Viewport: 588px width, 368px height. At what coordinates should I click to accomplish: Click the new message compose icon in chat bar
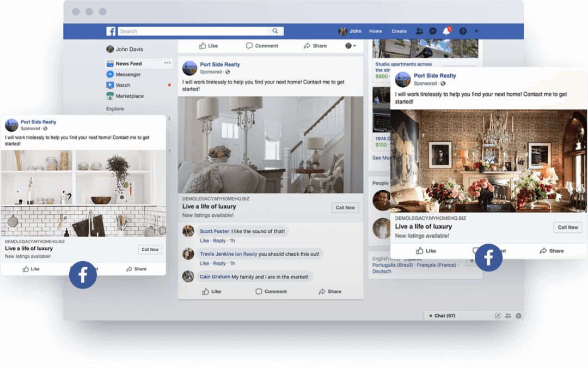[498, 316]
